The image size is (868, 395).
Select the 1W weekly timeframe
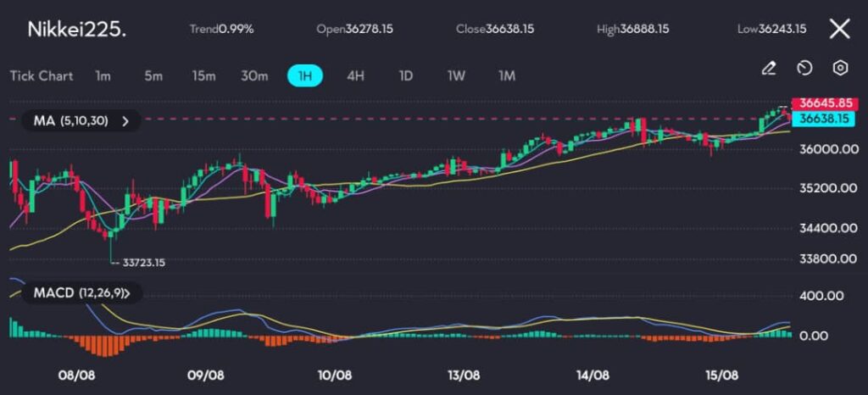pos(456,75)
